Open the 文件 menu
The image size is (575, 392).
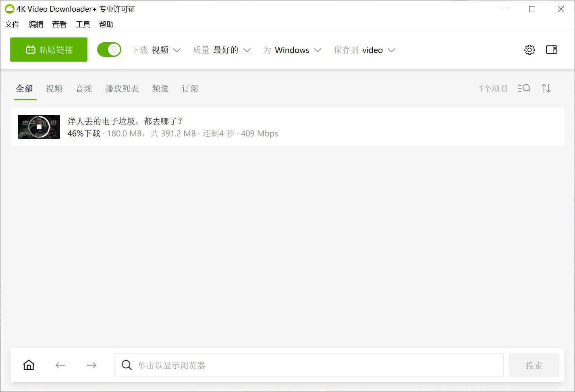click(12, 25)
